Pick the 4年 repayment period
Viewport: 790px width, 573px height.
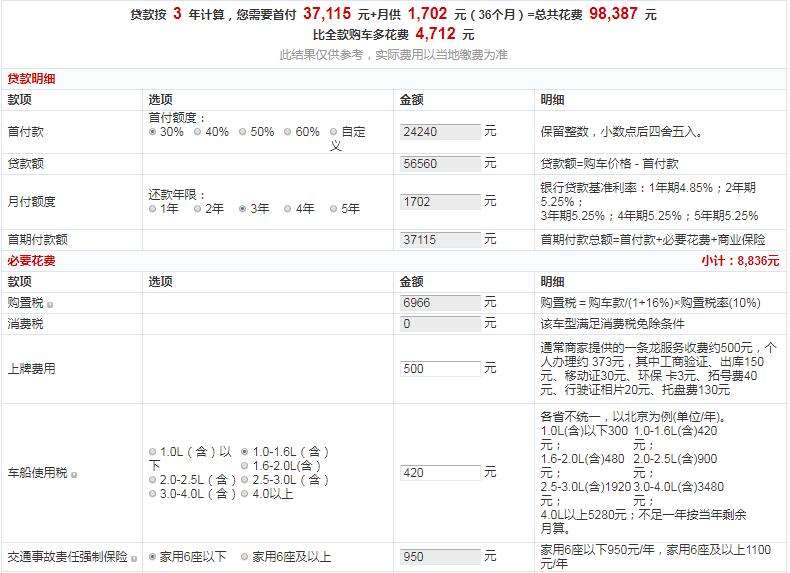coord(288,209)
